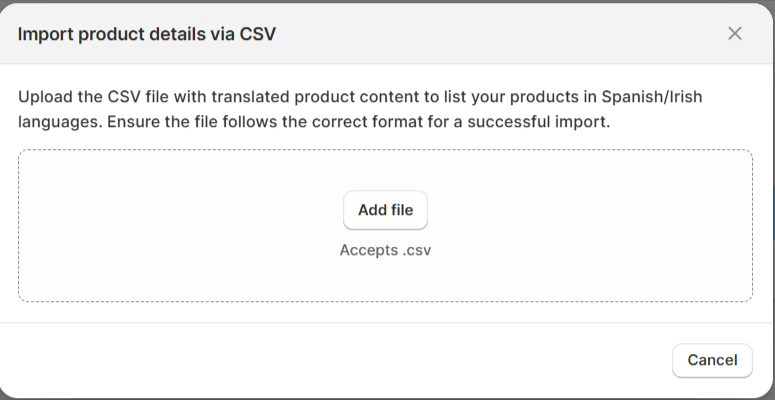
Task: Click the word 'Import' in the title
Action: coord(43,34)
